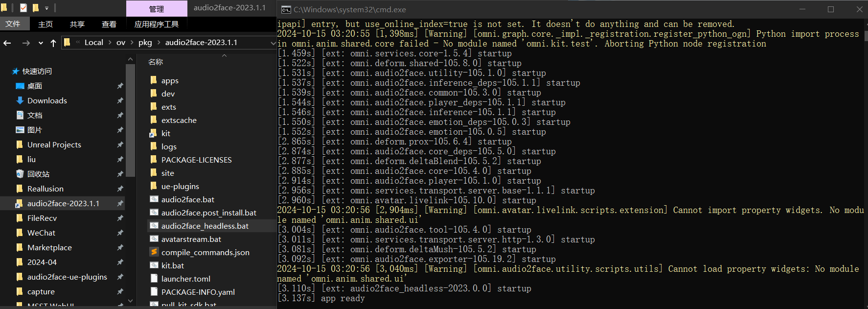The width and height of the screenshot is (868, 309).
Task: Switch to the 共享 ribbon tab
Action: (77, 24)
